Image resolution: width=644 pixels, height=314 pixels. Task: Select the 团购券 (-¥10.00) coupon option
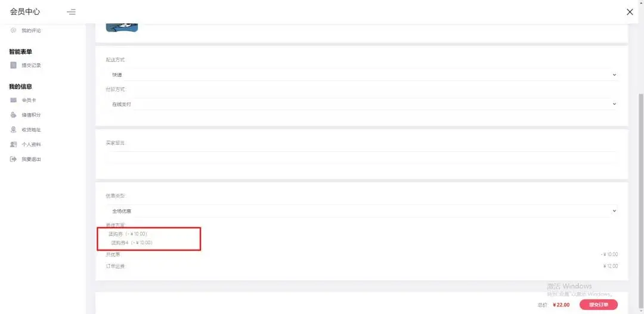(x=128, y=234)
